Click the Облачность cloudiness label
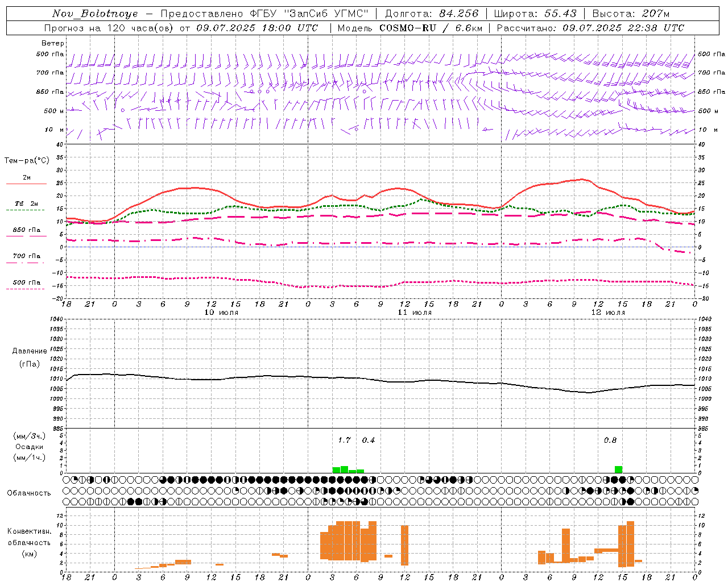This screenshot has width=728, height=582. click(x=29, y=493)
